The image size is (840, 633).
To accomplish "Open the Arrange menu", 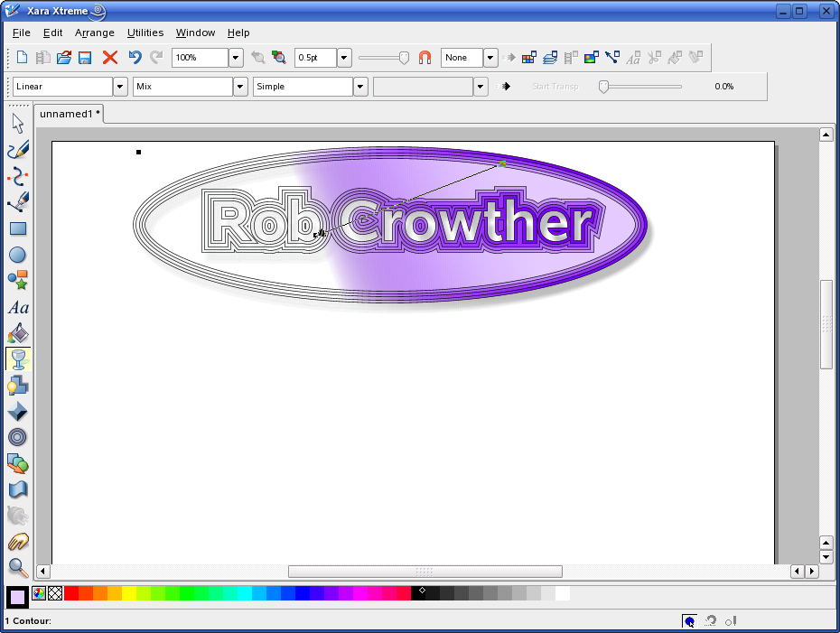I will [x=95, y=33].
